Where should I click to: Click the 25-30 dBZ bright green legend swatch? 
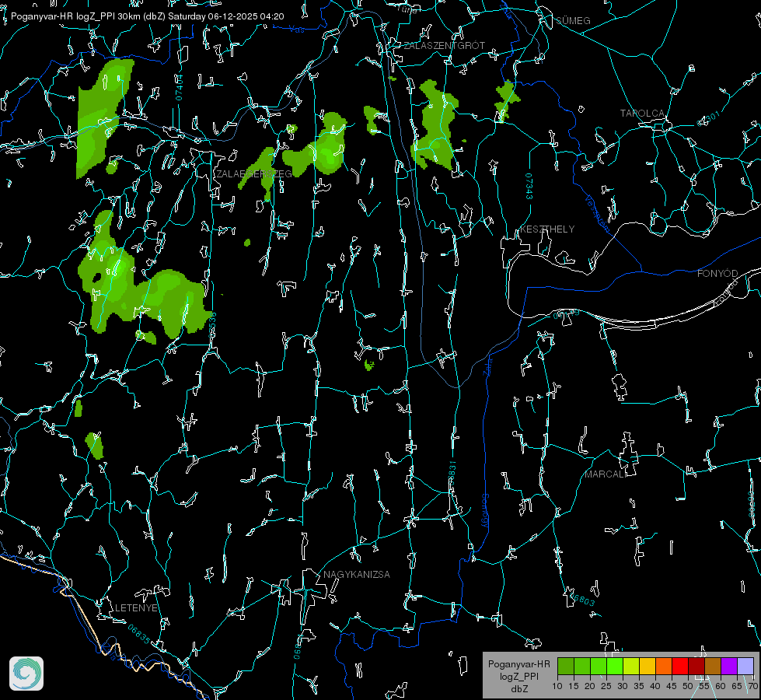615,667
